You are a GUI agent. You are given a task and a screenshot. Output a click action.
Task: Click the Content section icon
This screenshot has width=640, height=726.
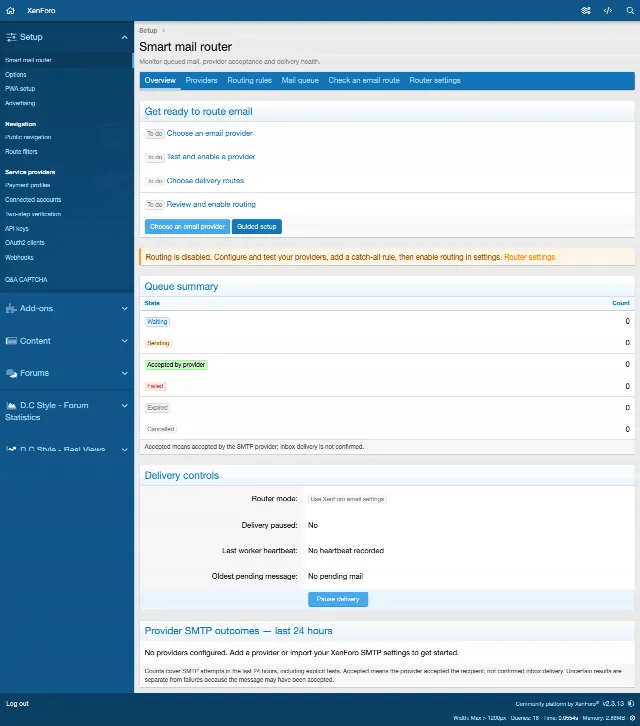click(11, 341)
